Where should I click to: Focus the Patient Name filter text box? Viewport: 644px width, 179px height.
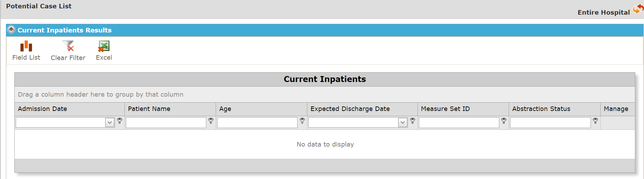point(166,122)
